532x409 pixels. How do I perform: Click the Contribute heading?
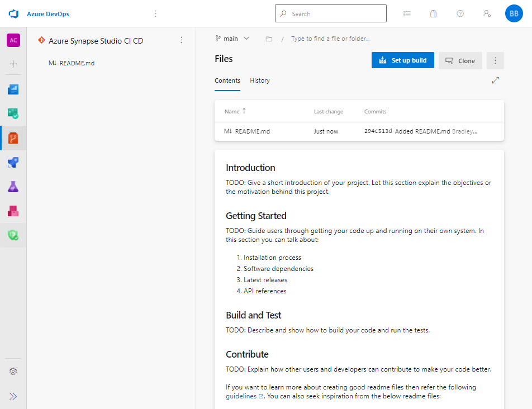click(x=247, y=354)
